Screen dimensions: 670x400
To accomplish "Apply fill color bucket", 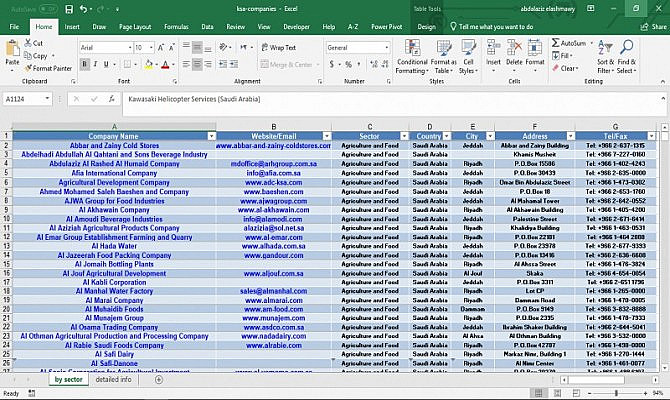I will click(x=149, y=65).
